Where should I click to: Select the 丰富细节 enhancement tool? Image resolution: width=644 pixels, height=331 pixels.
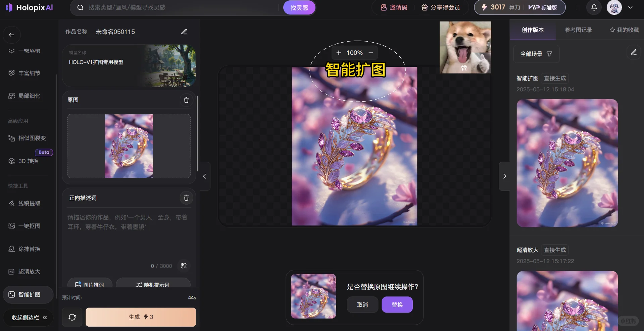pyautogui.click(x=28, y=73)
